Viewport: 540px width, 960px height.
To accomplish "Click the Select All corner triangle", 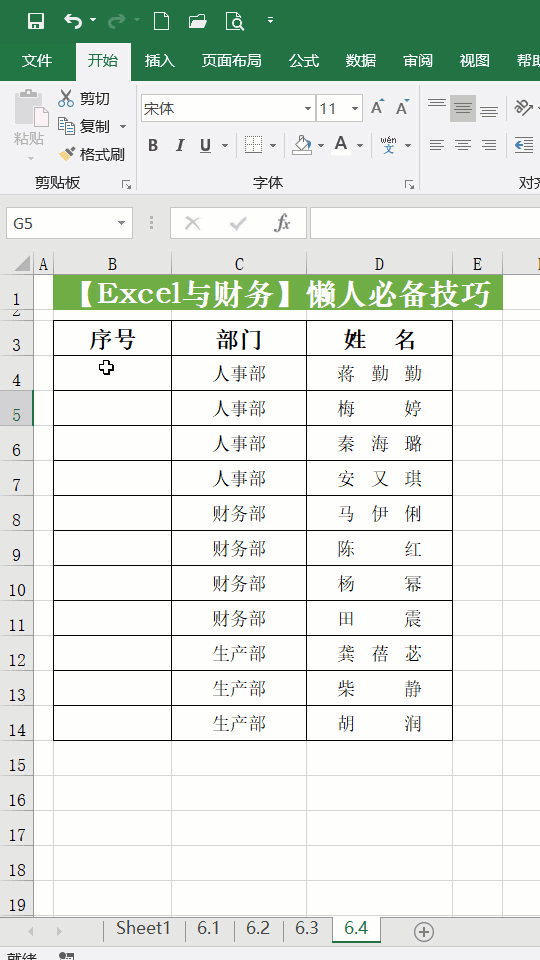I will click(x=23, y=264).
